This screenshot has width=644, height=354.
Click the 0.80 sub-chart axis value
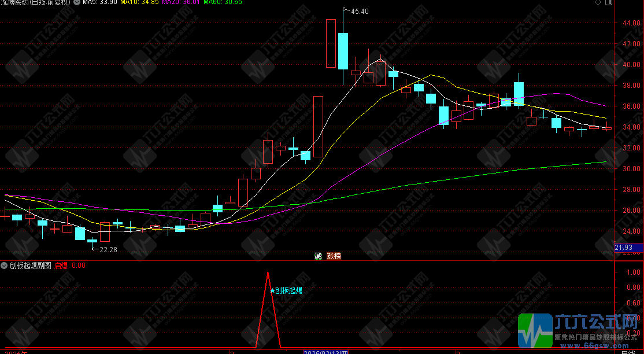(634, 287)
